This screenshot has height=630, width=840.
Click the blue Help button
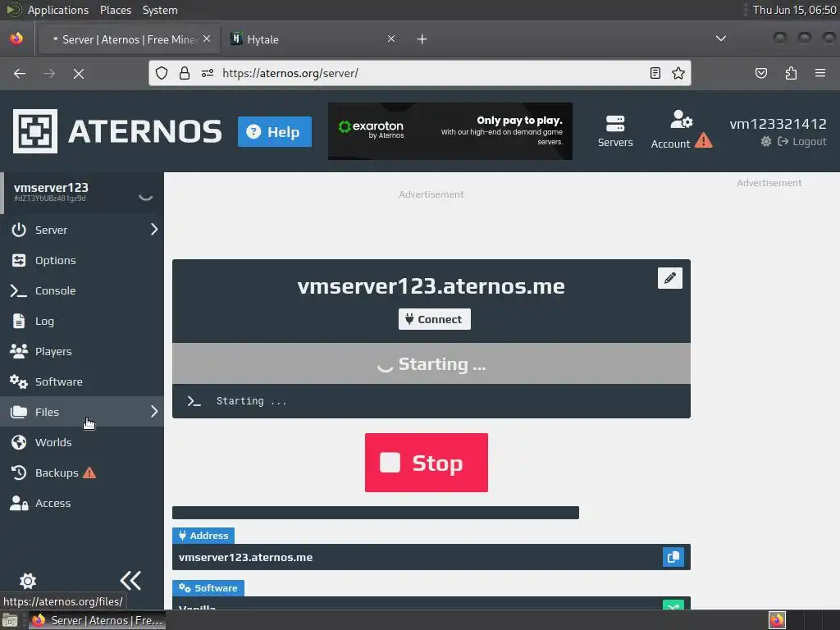pyautogui.click(x=275, y=132)
